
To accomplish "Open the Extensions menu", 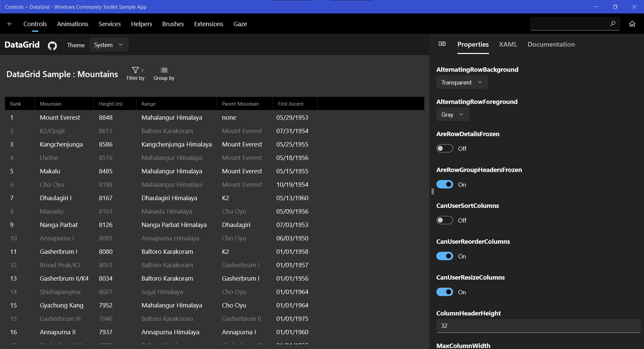I will click(209, 24).
